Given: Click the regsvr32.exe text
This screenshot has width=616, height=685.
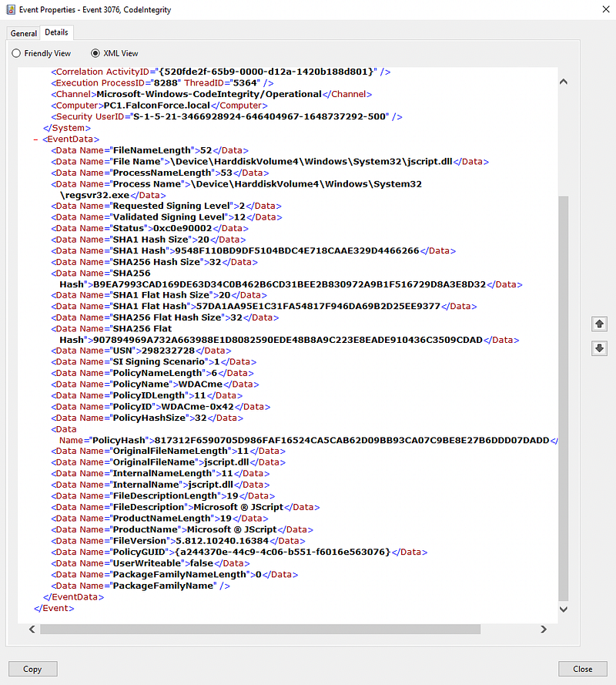Looking at the screenshot, I should pyautogui.click(x=95, y=195).
